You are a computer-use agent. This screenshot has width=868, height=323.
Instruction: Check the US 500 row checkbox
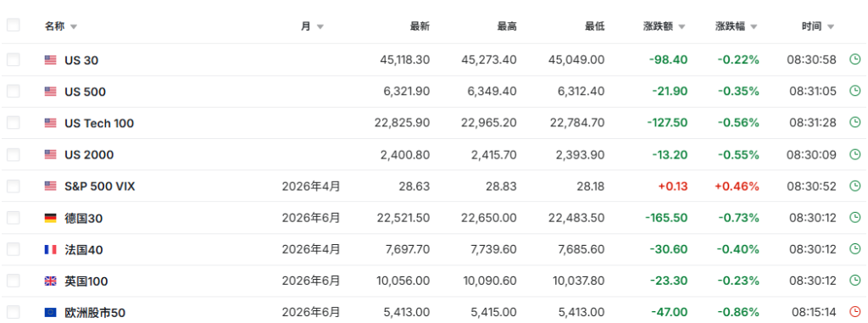click(14, 91)
